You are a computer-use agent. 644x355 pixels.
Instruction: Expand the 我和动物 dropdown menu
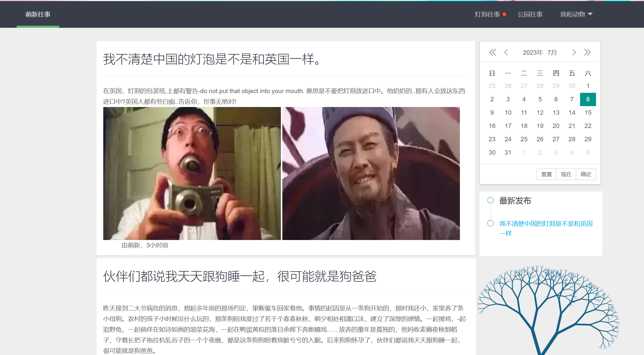click(576, 14)
